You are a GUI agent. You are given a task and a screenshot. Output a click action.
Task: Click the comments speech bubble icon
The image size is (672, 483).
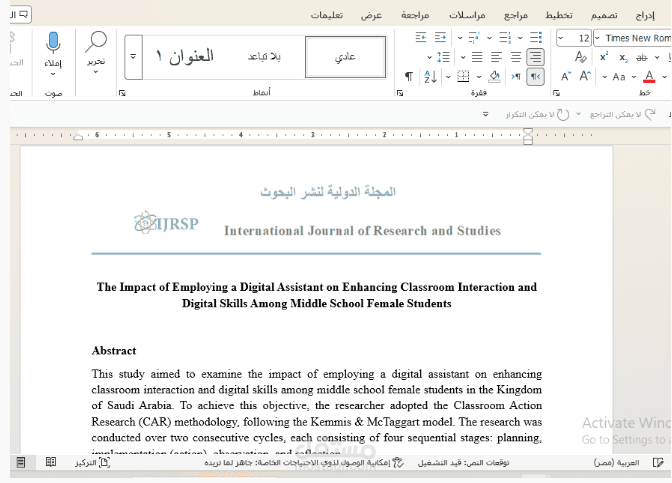[24, 15]
